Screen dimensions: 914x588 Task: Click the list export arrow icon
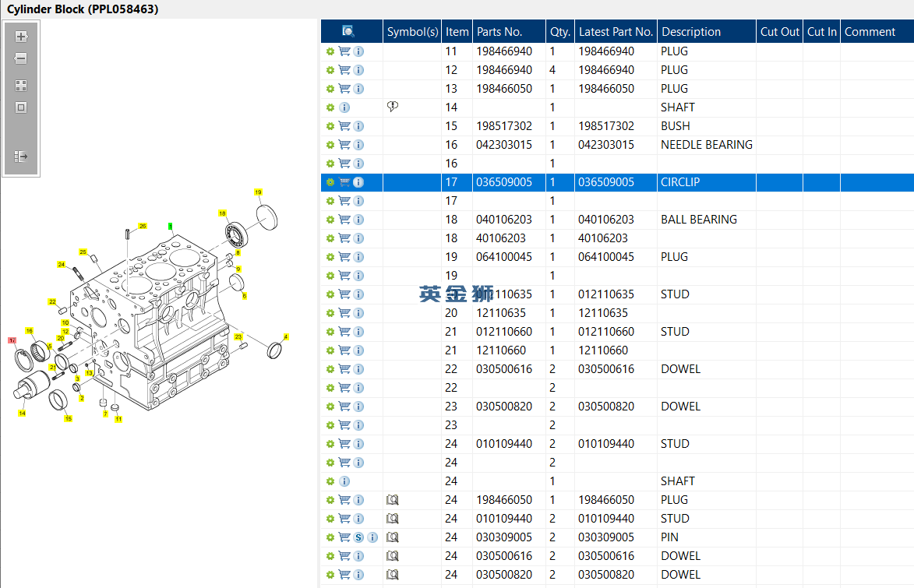21,157
